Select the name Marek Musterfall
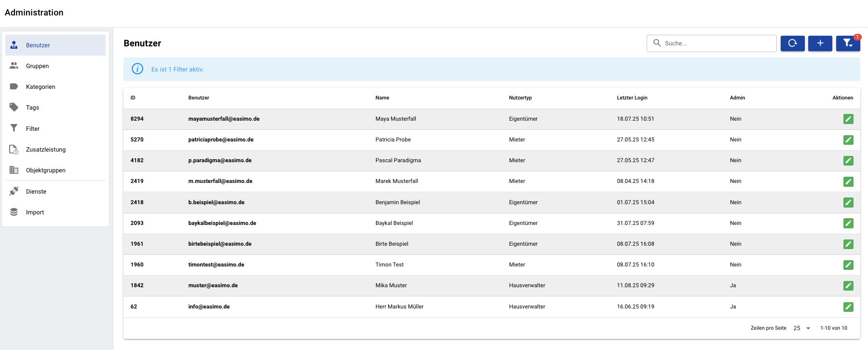This screenshot has height=350, width=868. 397,181
